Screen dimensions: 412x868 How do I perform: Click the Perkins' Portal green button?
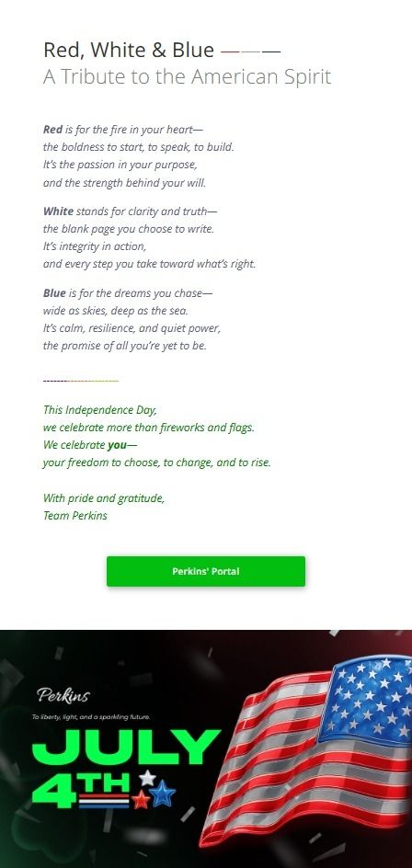pos(205,571)
